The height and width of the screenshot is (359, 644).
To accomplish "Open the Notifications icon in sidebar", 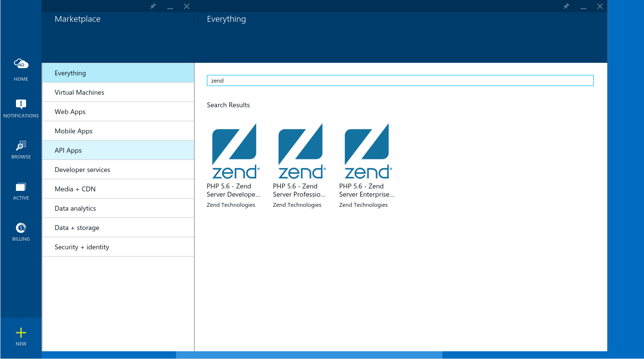I will pos(21,104).
